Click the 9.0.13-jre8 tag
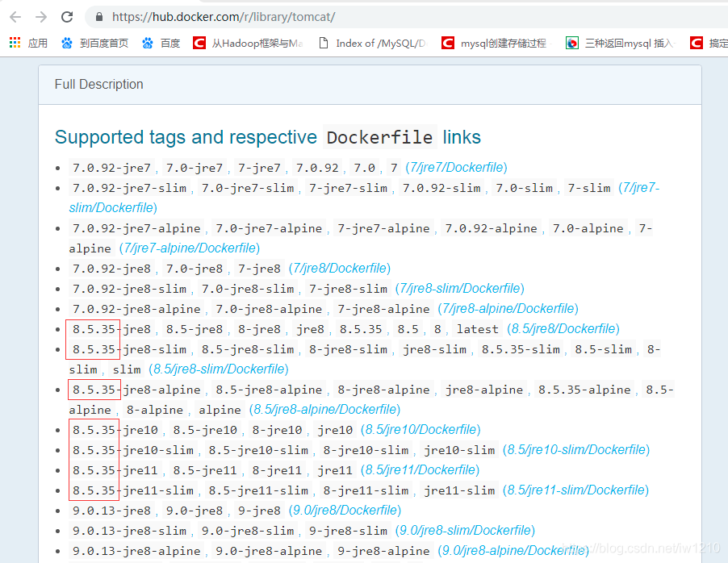 pos(111,511)
